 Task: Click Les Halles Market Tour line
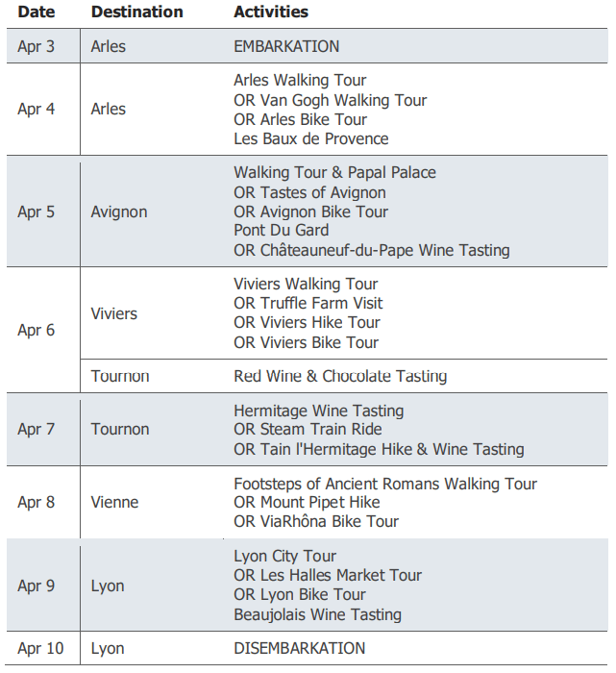(328, 575)
